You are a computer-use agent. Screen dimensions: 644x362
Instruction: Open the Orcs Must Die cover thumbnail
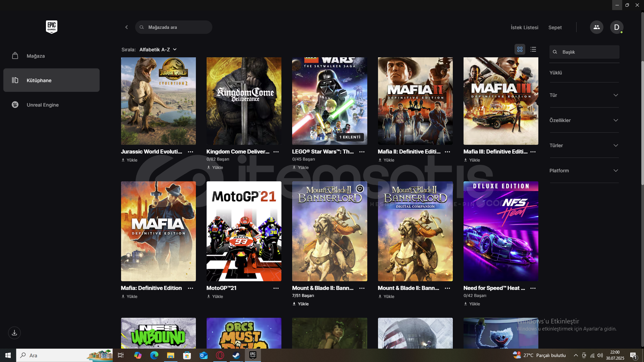[244, 333]
